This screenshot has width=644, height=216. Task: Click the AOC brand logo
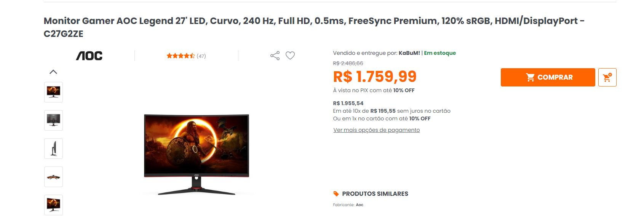point(89,56)
